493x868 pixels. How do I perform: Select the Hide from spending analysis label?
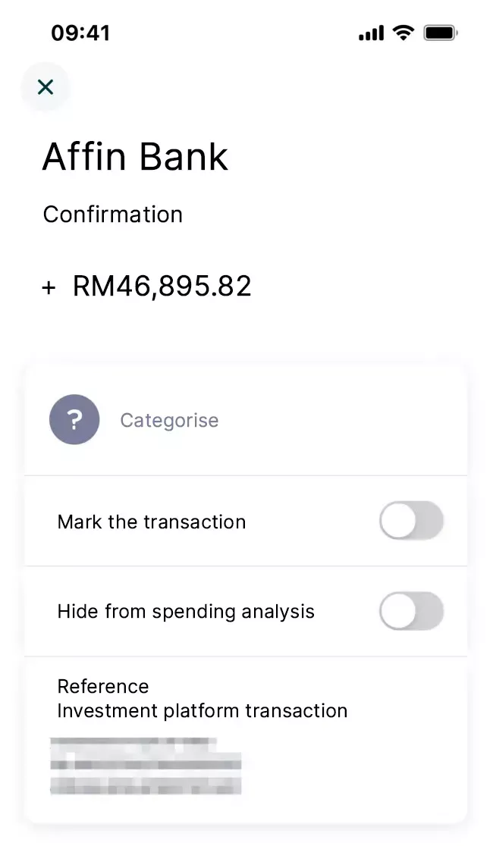point(186,612)
